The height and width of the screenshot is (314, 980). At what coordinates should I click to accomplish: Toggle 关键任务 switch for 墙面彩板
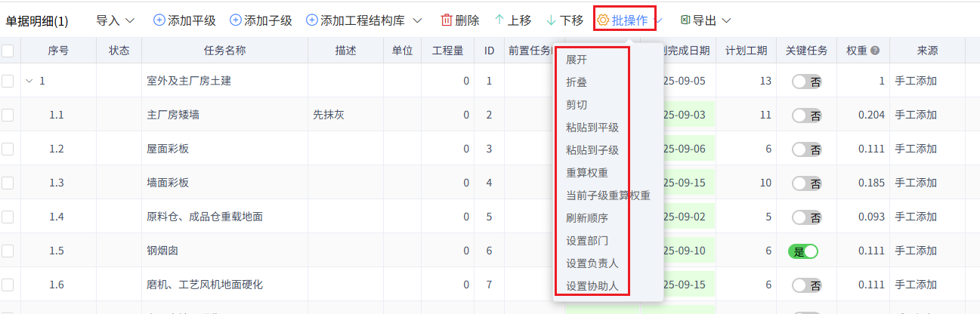(806, 183)
